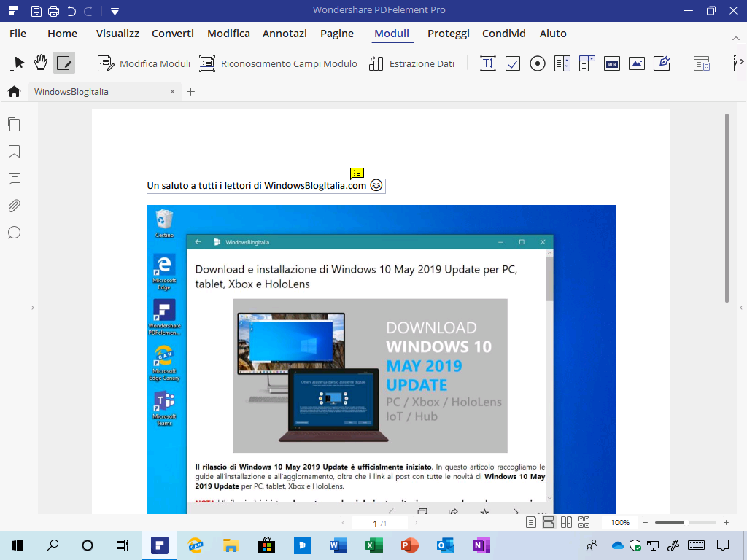747x560 pixels.
Task: Insert a push button form field
Action: (612, 63)
